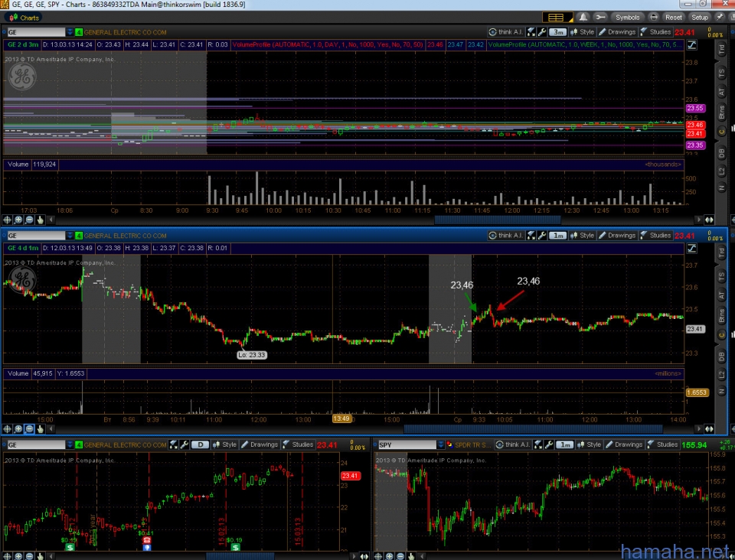The image size is (735, 560).
Task: Open Style menu of bottom-left daily chart
Action: click(x=225, y=444)
